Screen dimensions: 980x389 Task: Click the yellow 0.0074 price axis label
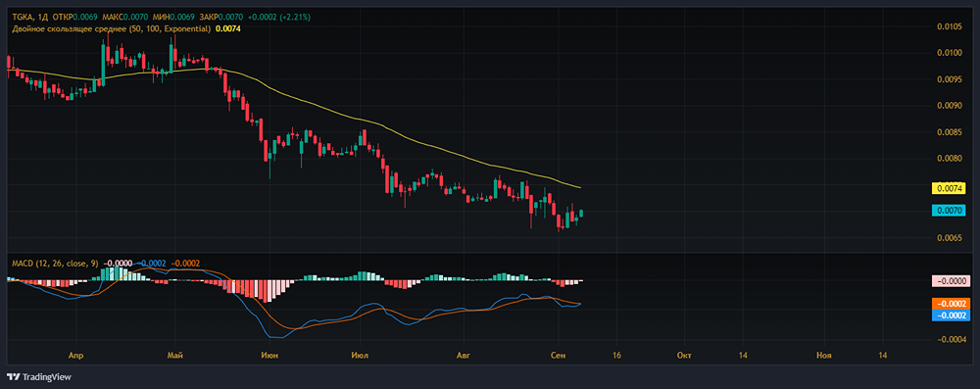point(949,187)
